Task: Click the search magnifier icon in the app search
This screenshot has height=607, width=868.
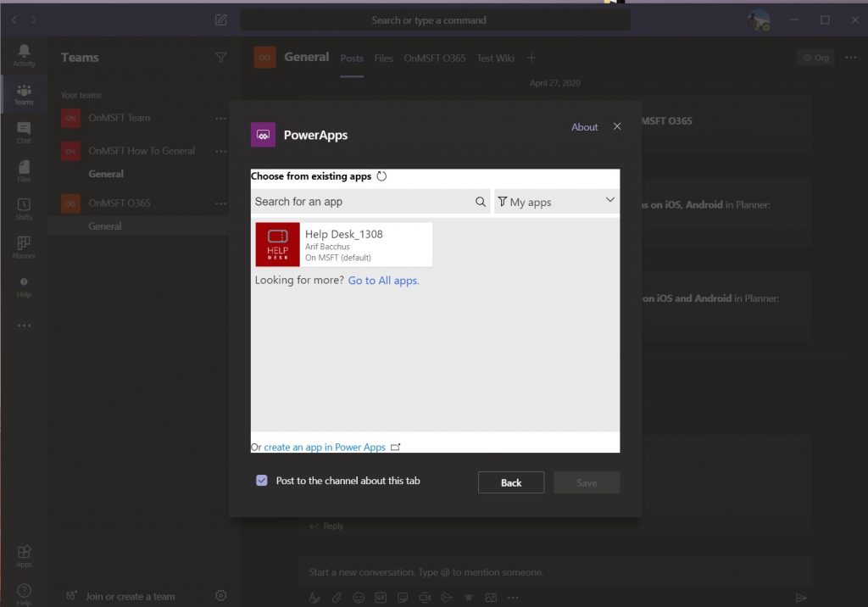Action: tap(480, 202)
